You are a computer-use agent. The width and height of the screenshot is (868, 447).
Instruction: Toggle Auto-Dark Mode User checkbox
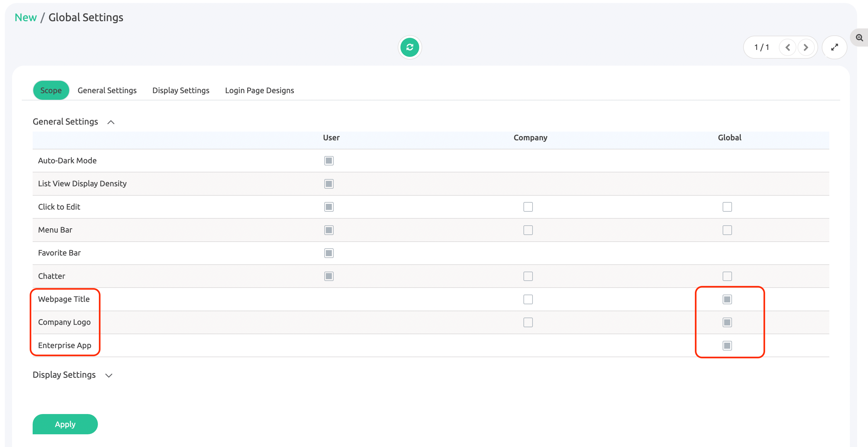329,161
